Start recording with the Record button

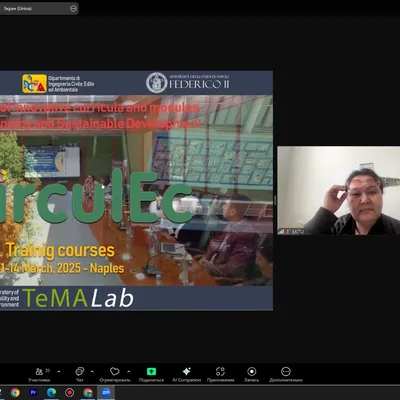(252, 374)
